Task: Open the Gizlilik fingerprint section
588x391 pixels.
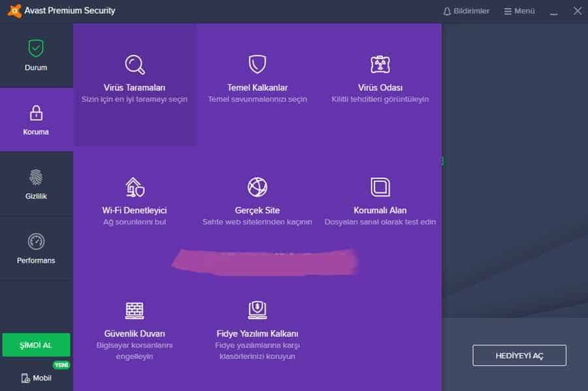Action: coord(36,183)
